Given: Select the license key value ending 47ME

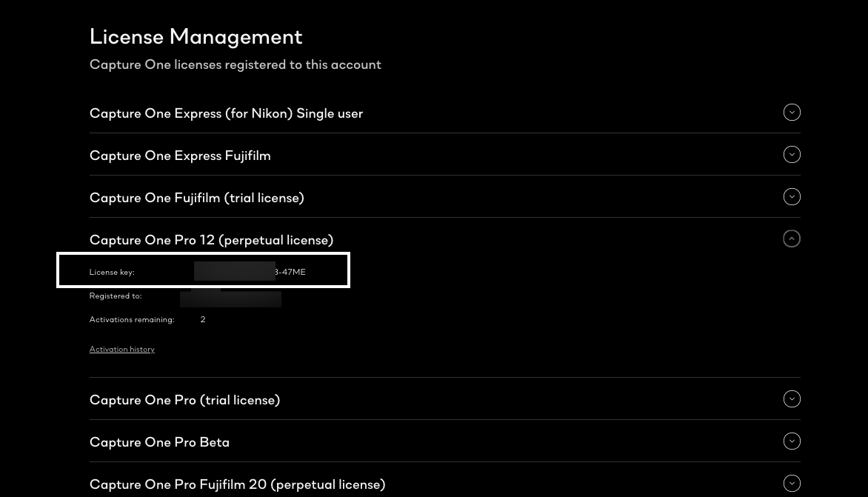Looking at the screenshot, I should click(250, 272).
